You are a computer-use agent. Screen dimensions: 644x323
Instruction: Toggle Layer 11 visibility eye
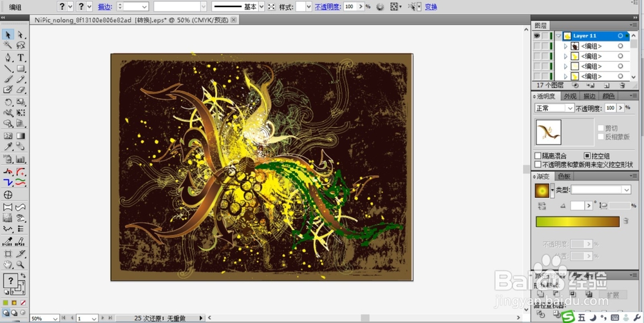click(537, 36)
